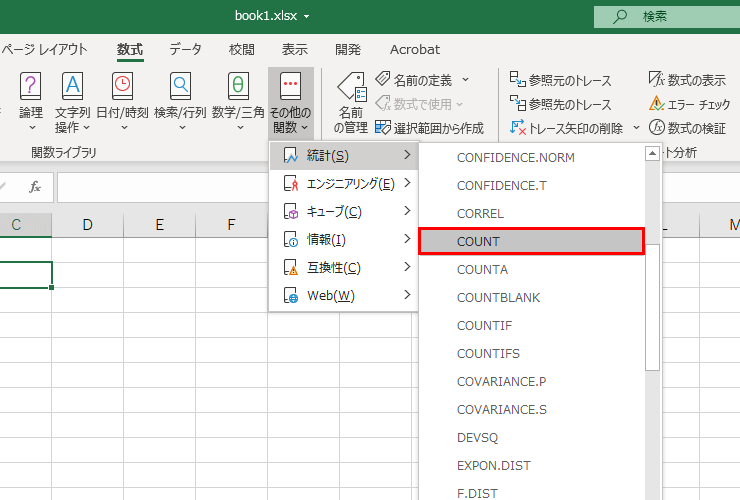This screenshot has width=740, height=500.
Task: Open 名前の管理 name manager
Action: (x=351, y=102)
